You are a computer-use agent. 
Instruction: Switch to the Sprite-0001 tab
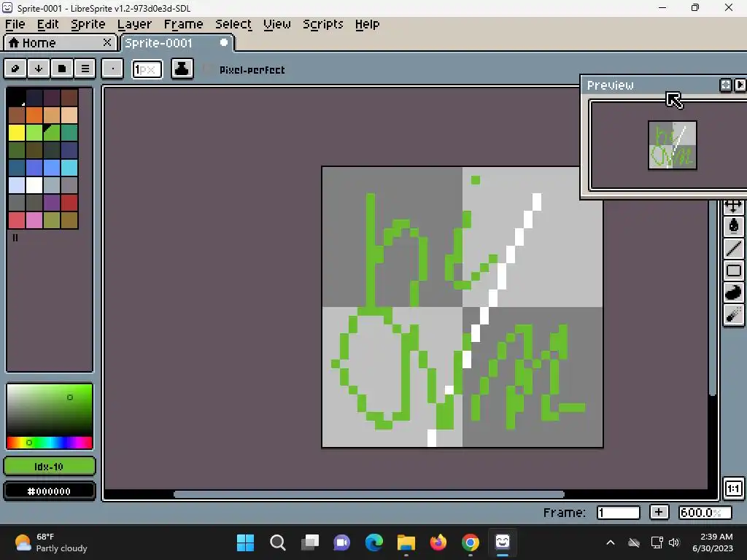[177, 43]
